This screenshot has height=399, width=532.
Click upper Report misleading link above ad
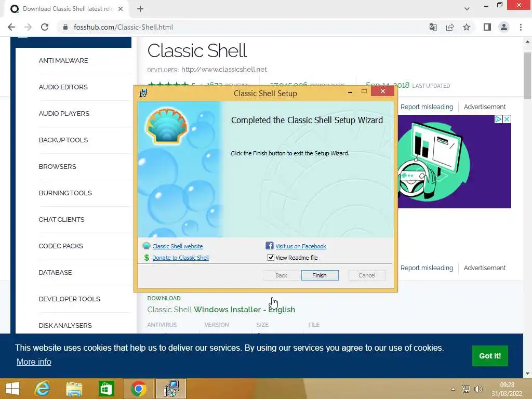(427, 107)
